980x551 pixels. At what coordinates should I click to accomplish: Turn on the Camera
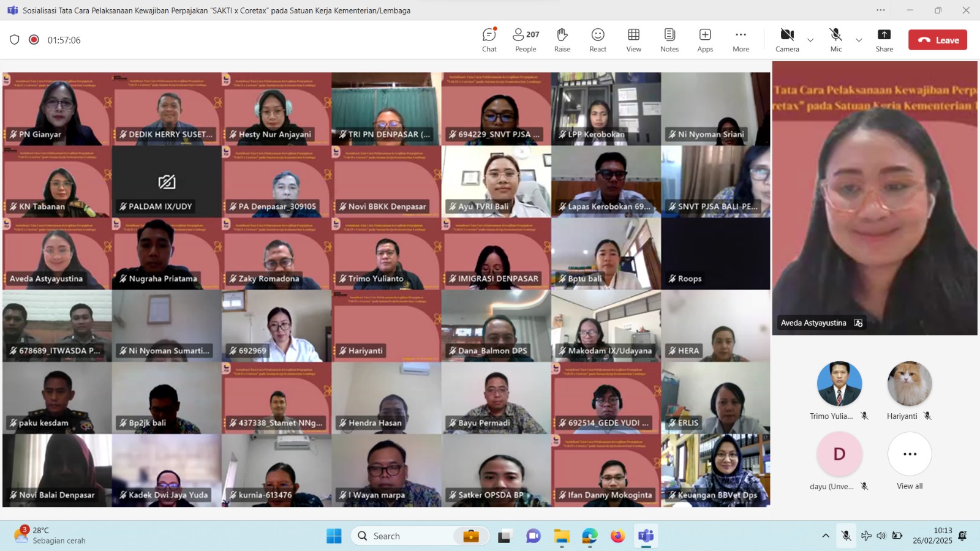(x=787, y=40)
